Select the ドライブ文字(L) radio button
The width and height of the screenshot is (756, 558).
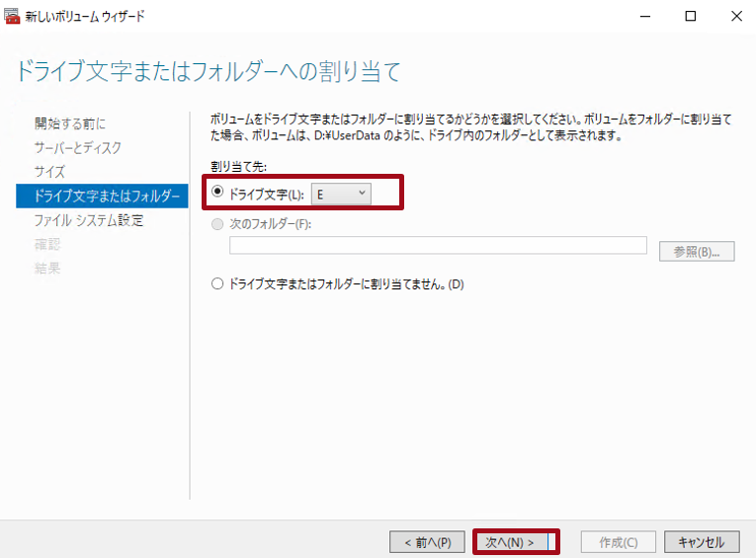(217, 192)
